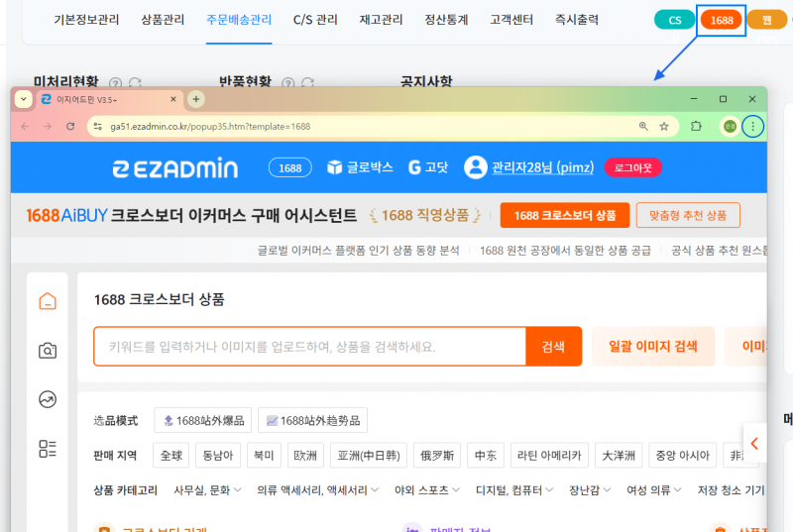Select the 동남아 region filter
The height and width of the screenshot is (532, 793).
(x=220, y=456)
